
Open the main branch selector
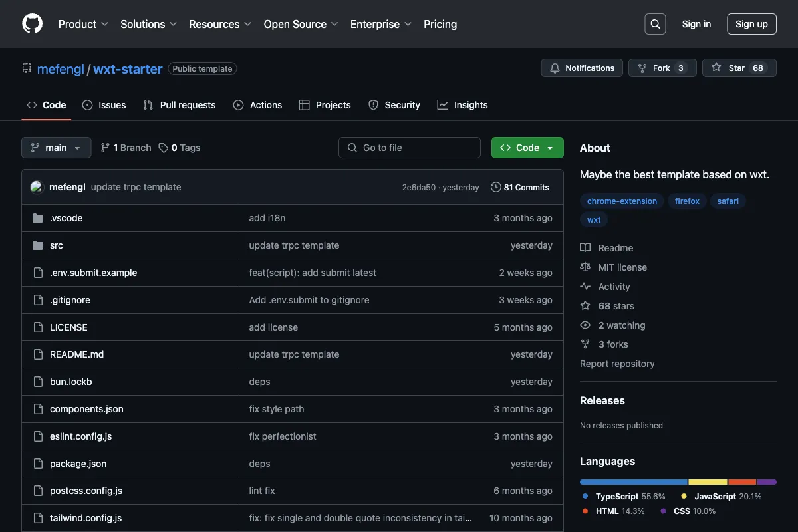(x=57, y=148)
